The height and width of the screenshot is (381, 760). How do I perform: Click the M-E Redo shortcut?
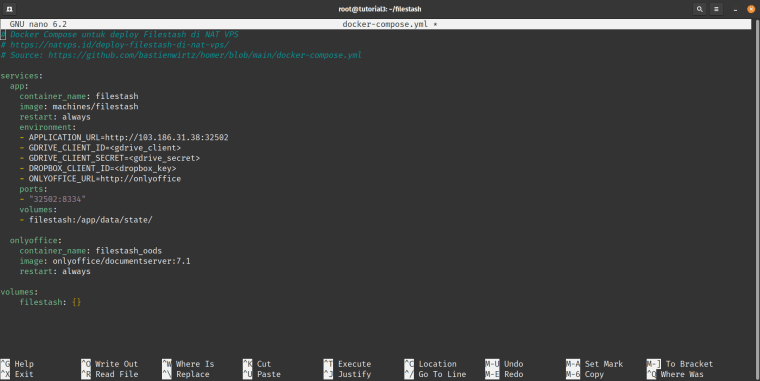click(504, 374)
